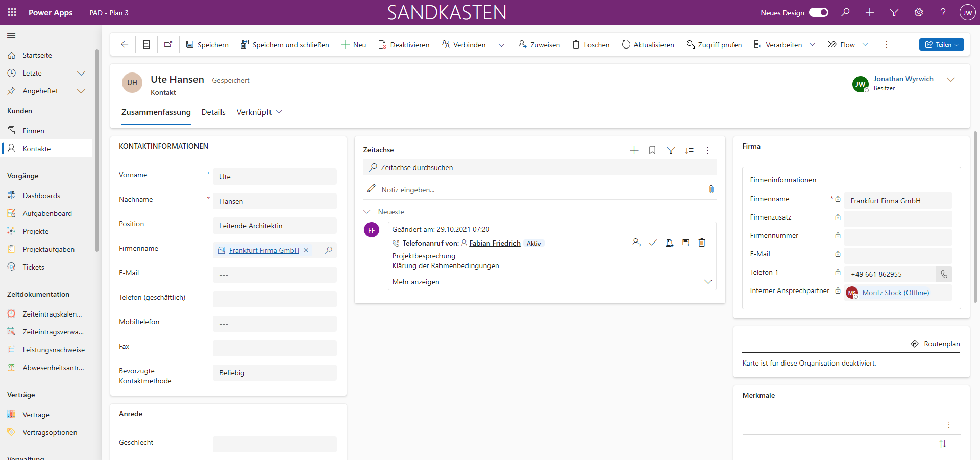The image size is (980, 460).
Task: Click the timeline bookmark icon
Action: [x=652, y=150]
